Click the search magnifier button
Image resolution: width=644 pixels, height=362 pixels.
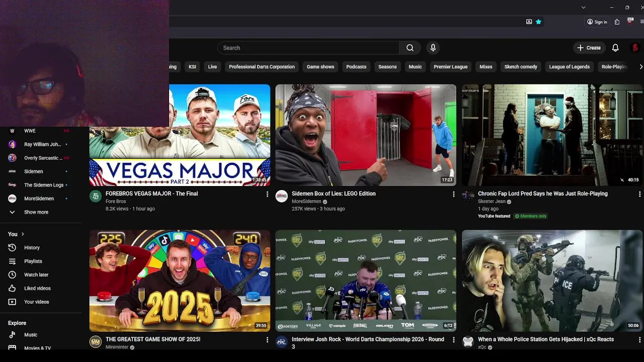pyautogui.click(x=410, y=48)
